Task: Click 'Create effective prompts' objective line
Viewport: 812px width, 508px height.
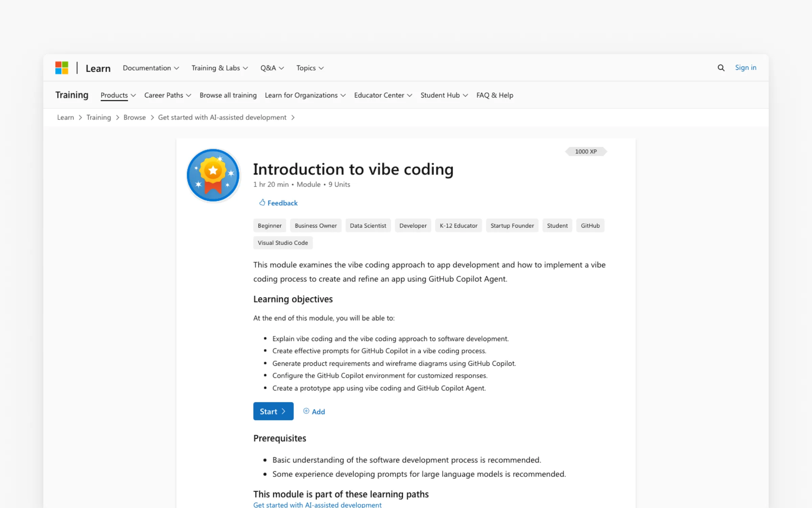Action: click(379, 351)
